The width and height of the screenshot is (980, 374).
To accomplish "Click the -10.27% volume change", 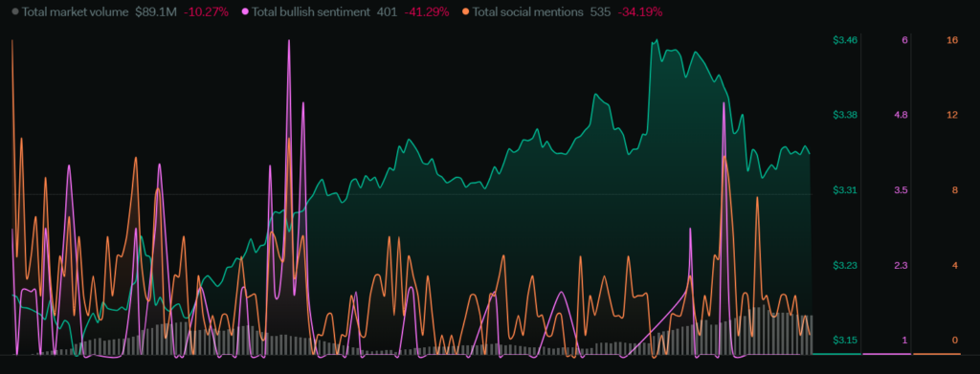I will coord(206,11).
